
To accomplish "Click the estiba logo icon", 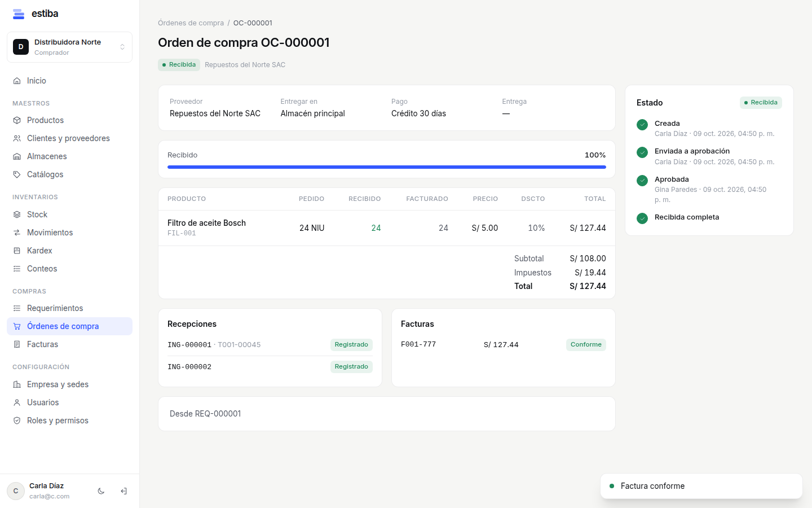I will 19,14.
